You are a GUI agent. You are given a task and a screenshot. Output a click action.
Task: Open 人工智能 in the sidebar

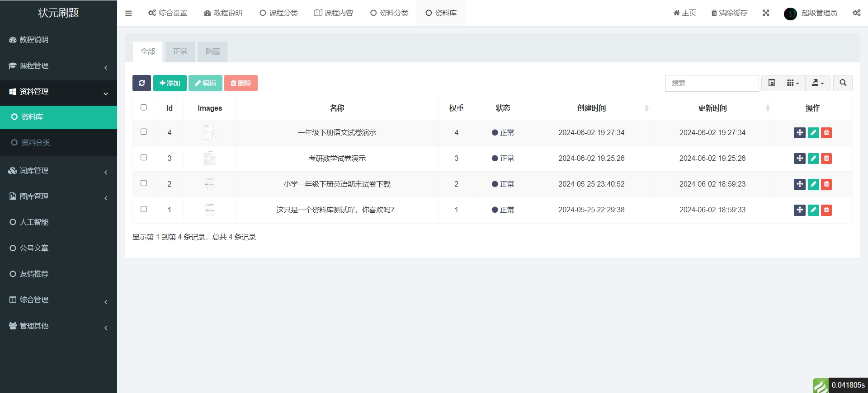click(58, 222)
